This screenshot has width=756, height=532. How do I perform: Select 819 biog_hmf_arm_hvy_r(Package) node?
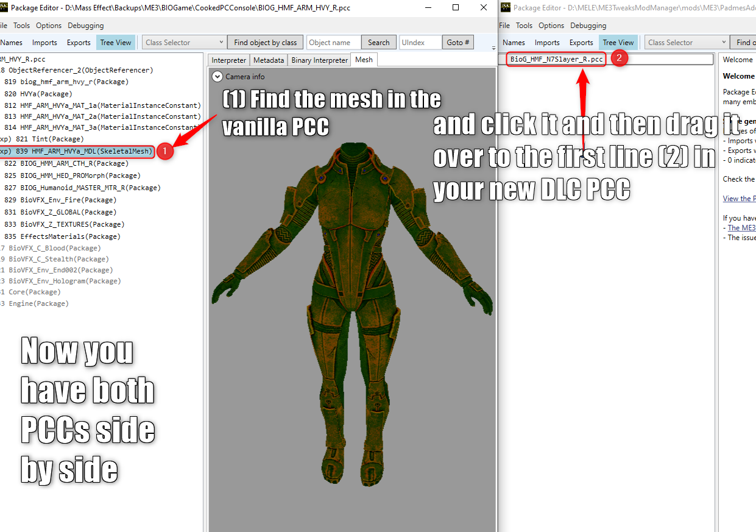tap(66, 82)
